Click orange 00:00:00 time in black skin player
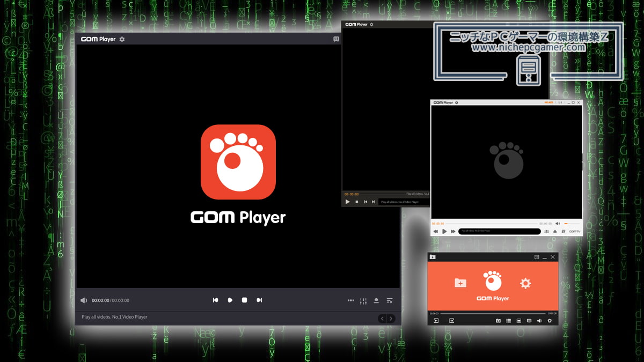Viewport: 644px width, 362px height. pyautogui.click(x=351, y=194)
